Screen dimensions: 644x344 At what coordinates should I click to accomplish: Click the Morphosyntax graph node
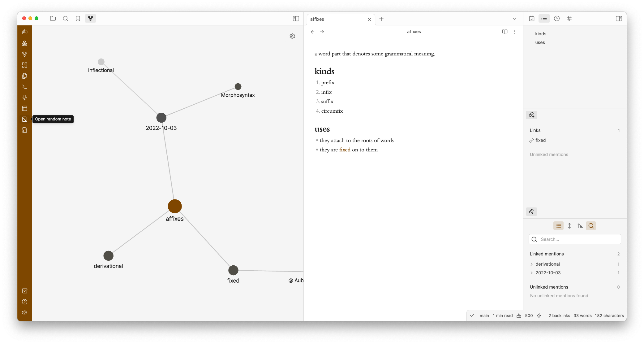[x=238, y=86]
